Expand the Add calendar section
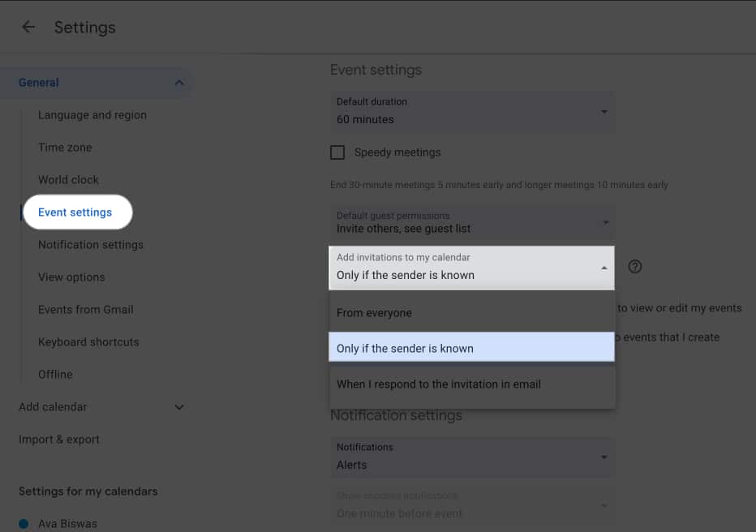This screenshot has height=532, width=756. [179, 407]
